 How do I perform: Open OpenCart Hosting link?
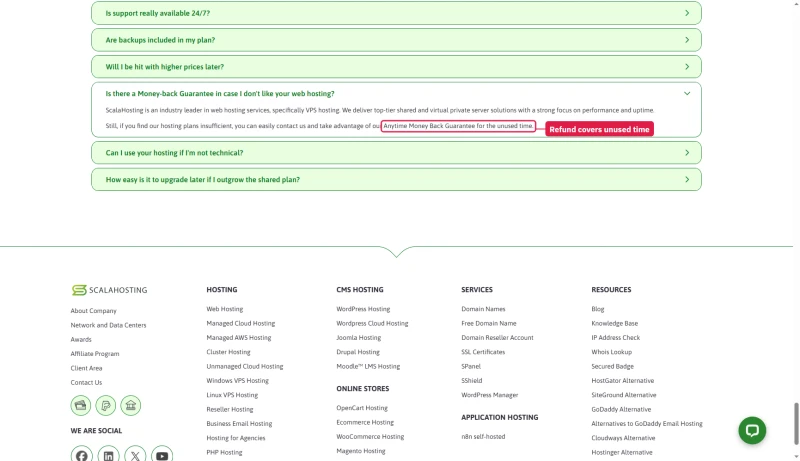pyautogui.click(x=362, y=408)
